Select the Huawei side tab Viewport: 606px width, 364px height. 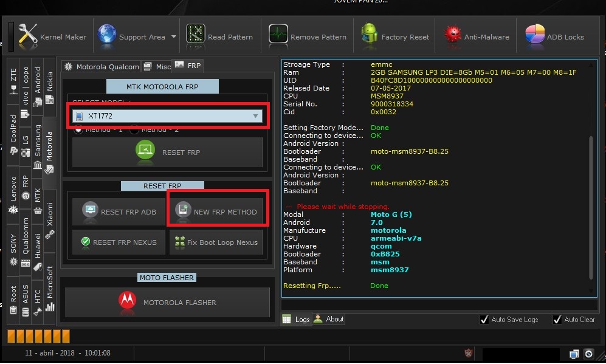(x=38, y=251)
